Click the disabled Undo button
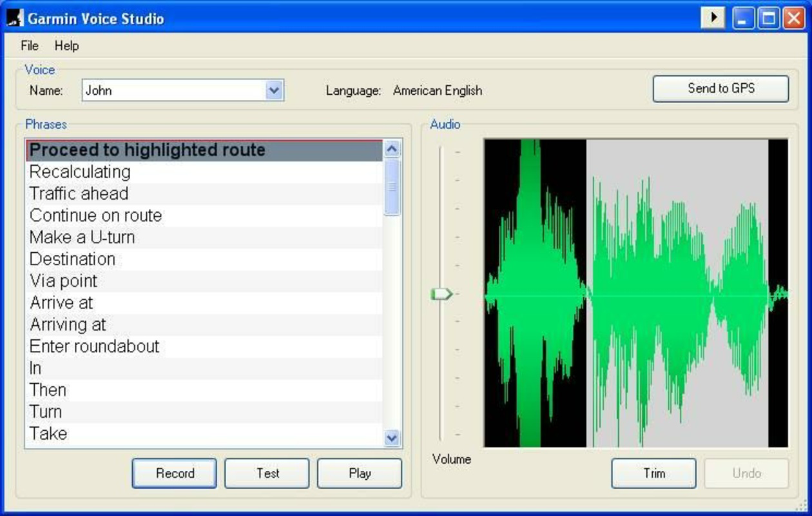812x516 pixels. click(746, 473)
